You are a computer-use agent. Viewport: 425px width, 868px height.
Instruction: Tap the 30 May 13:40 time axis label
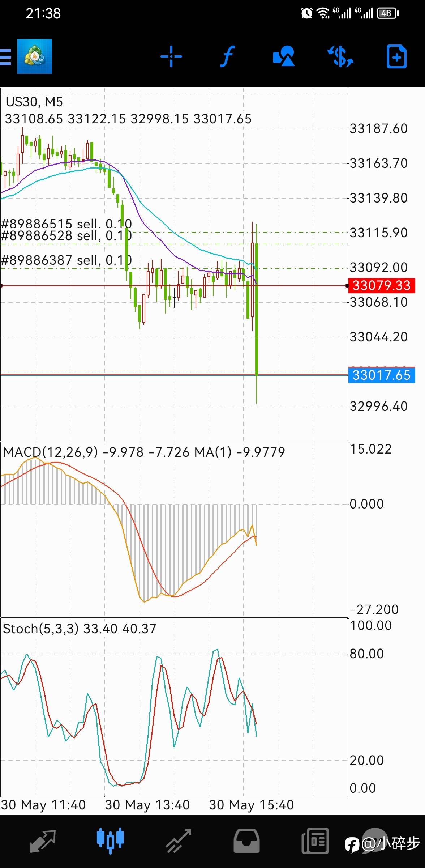pyautogui.click(x=147, y=805)
